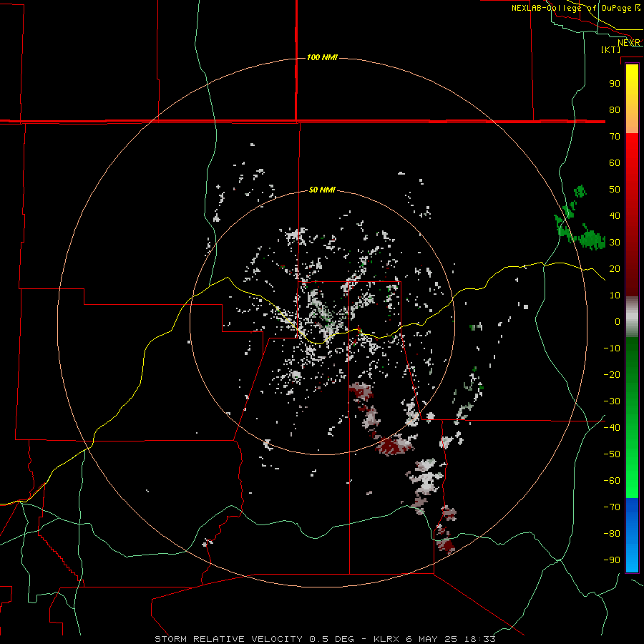644x644 pixels.
Task: Click the 40 value on the velocity scale
Action: tap(615, 215)
